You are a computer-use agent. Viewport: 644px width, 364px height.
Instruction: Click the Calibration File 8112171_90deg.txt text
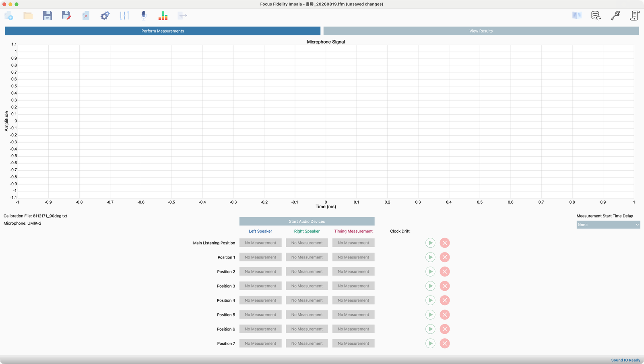[x=35, y=216]
